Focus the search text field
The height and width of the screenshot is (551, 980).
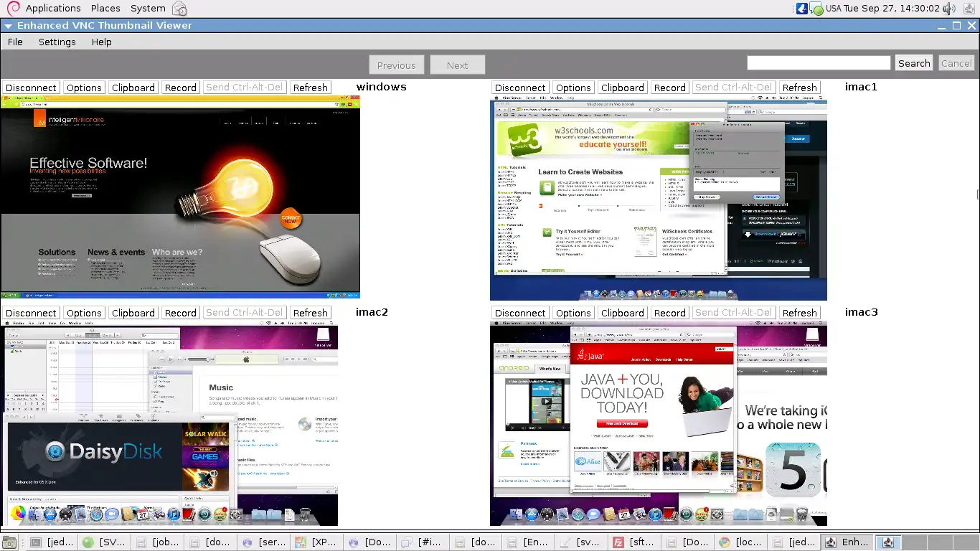[819, 63]
